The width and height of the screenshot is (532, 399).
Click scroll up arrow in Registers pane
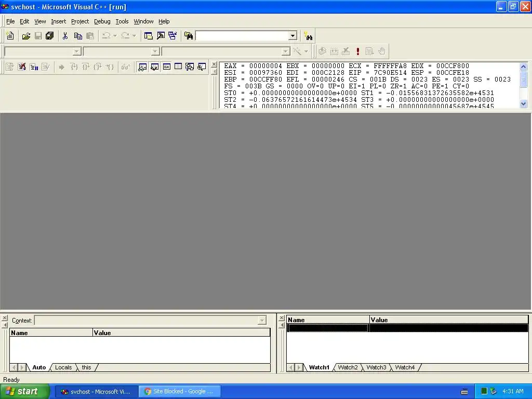(x=523, y=66)
